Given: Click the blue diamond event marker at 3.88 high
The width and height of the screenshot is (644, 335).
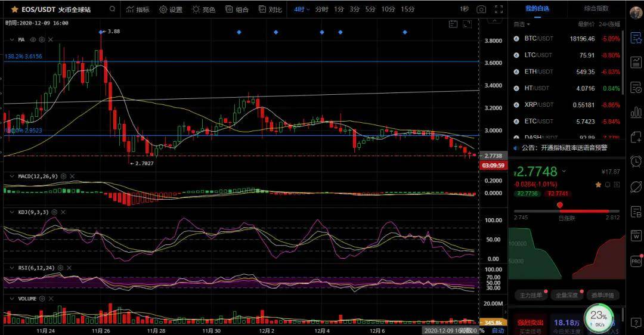Looking at the screenshot, I should (x=101, y=32).
